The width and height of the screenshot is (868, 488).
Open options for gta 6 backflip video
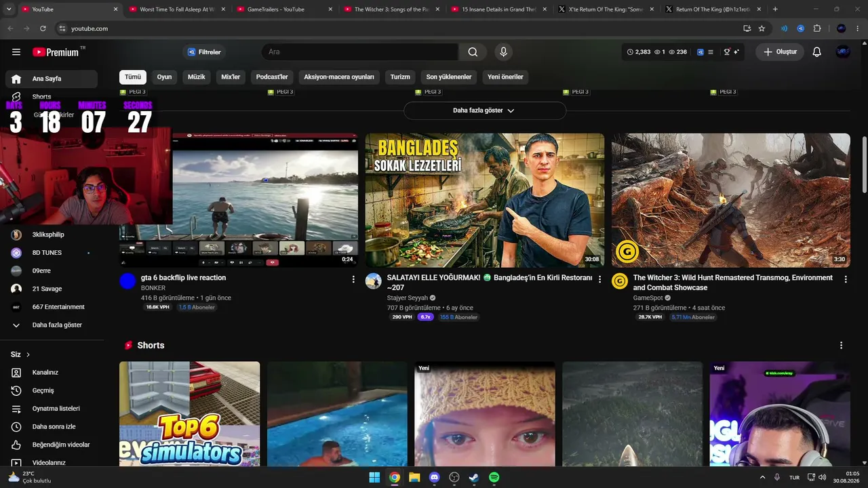tap(353, 279)
